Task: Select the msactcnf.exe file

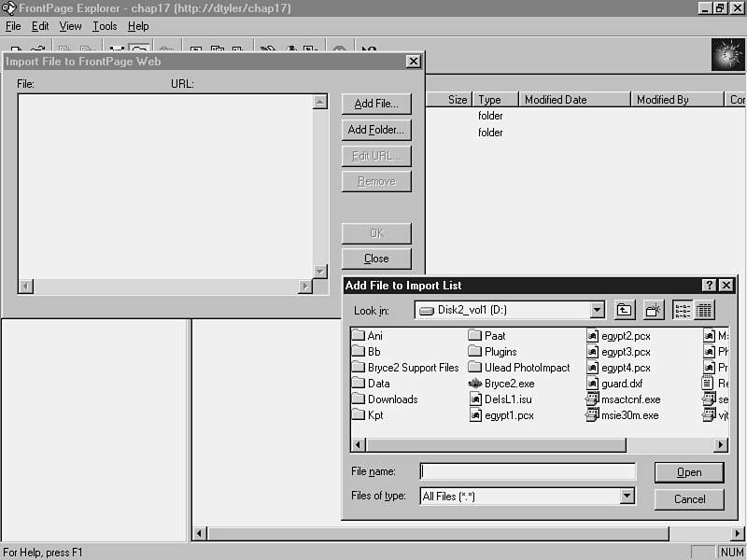Action: click(623, 399)
